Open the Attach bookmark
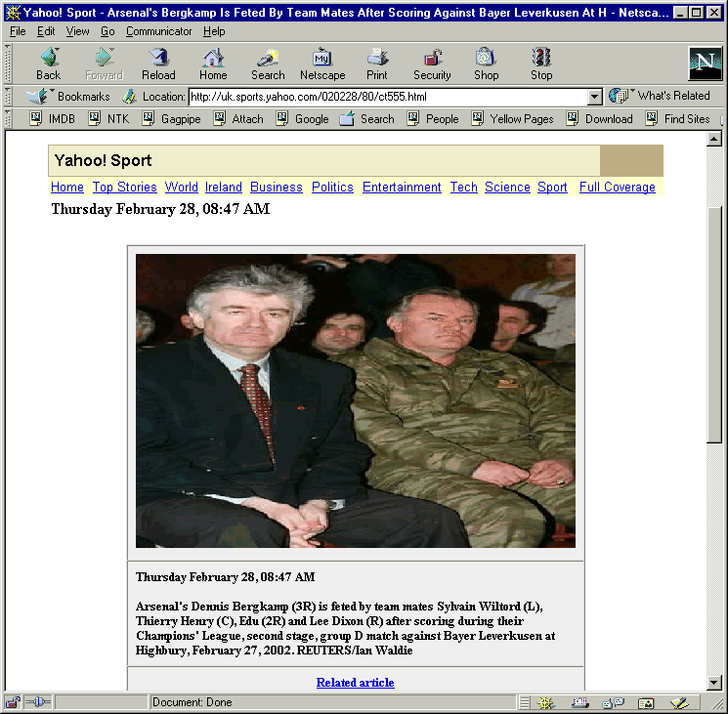This screenshot has height=714, width=728. tap(238, 119)
